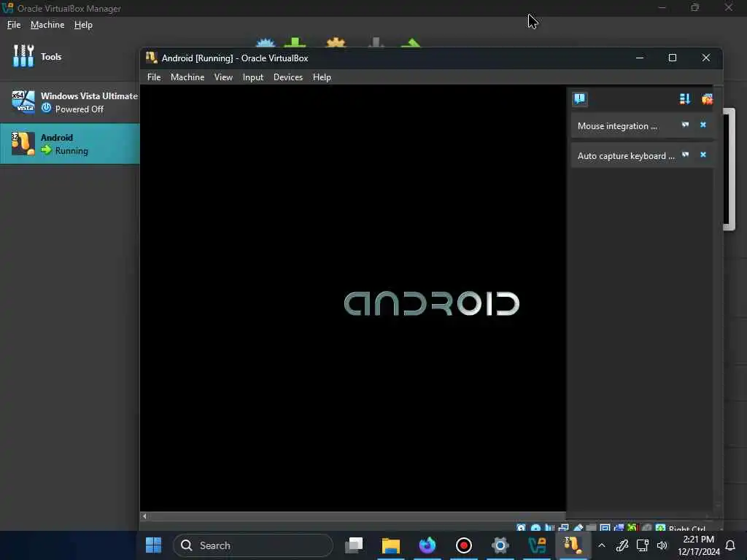This screenshot has width=747, height=560.
Task: Open the View menu in Android VM window
Action: (x=223, y=77)
